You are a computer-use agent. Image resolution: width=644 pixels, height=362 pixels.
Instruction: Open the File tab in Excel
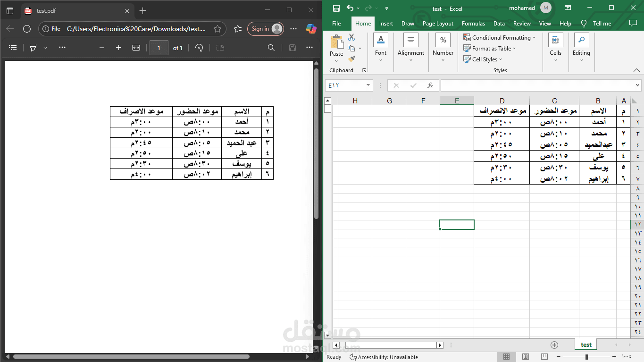click(336, 24)
